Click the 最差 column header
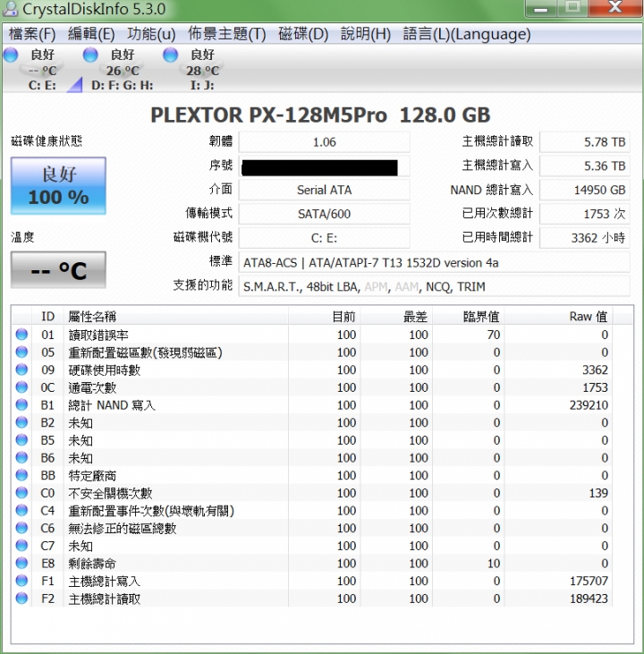The image size is (644, 654). pos(396,317)
